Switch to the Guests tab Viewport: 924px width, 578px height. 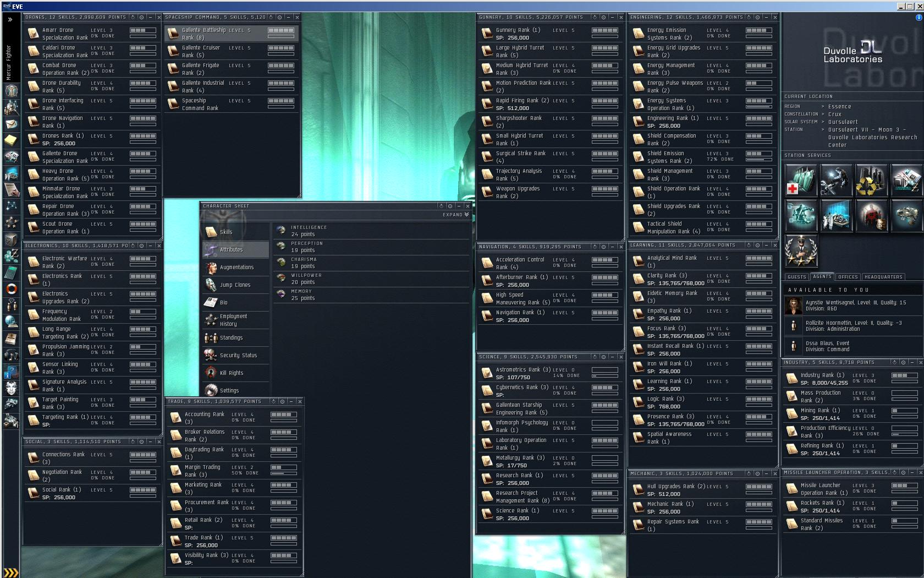pyautogui.click(x=796, y=277)
